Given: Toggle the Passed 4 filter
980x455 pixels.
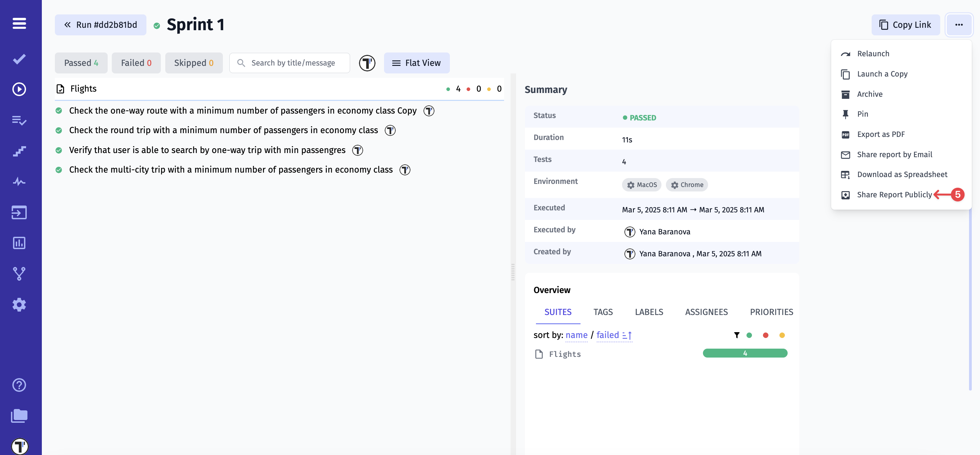Looking at the screenshot, I should [81, 63].
